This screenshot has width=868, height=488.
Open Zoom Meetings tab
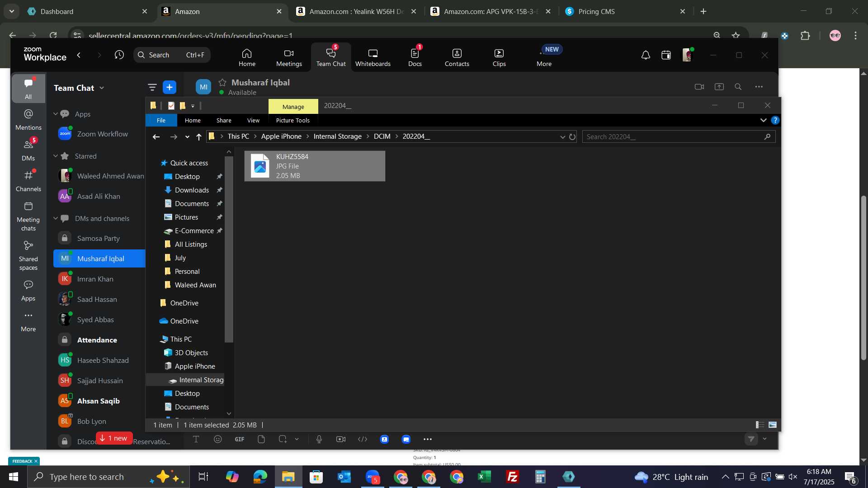[289, 57]
